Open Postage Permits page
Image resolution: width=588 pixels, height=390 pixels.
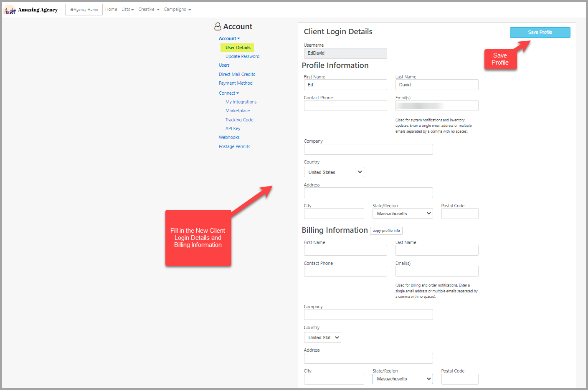[234, 146]
